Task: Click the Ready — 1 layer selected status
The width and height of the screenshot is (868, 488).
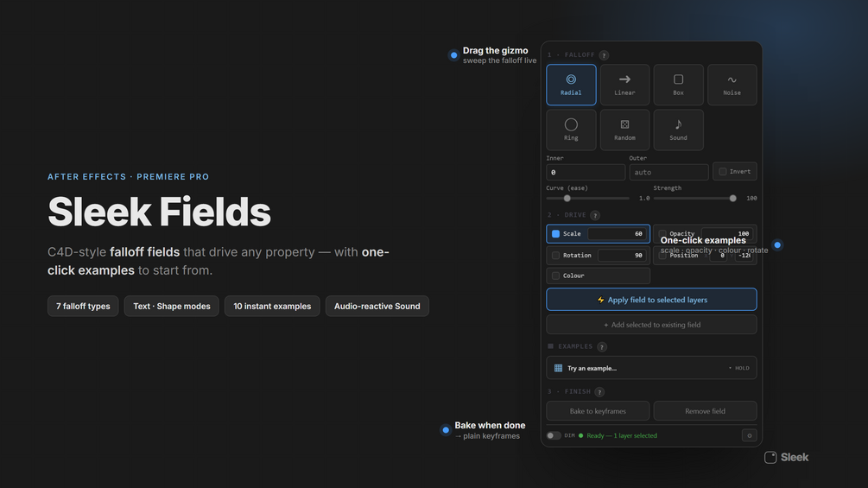Action: tap(622, 435)
